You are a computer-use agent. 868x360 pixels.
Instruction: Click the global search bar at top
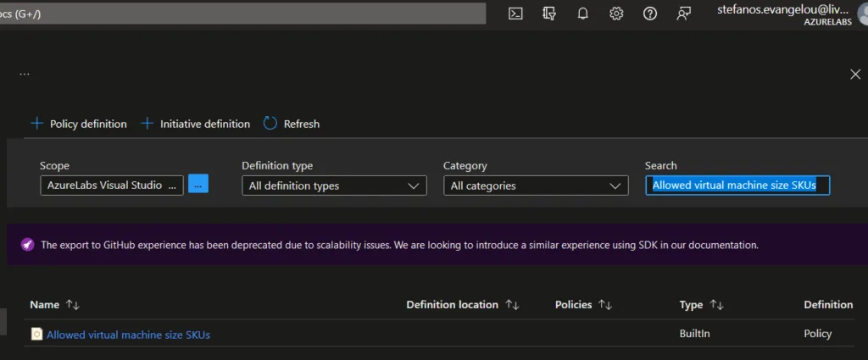tap(243, 14)
